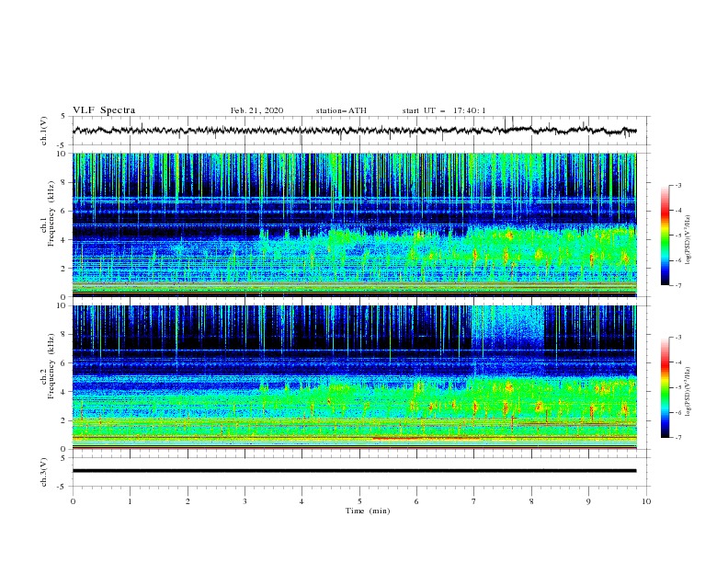
Task: Click the "station=ATH" header label
Action: pyautogui.click(x=341, y=110)
